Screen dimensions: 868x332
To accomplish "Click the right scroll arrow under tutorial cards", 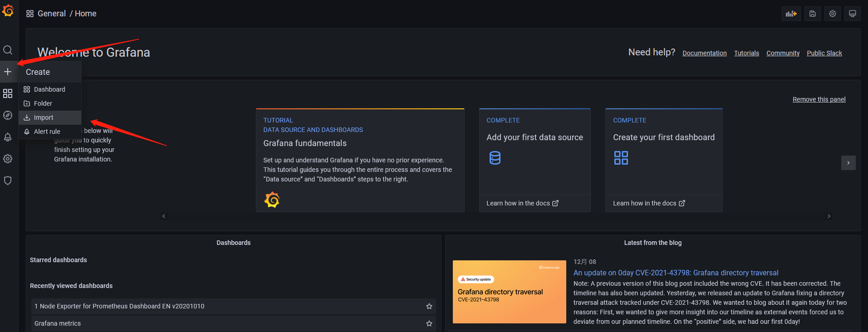I will (x=829, y=216).
